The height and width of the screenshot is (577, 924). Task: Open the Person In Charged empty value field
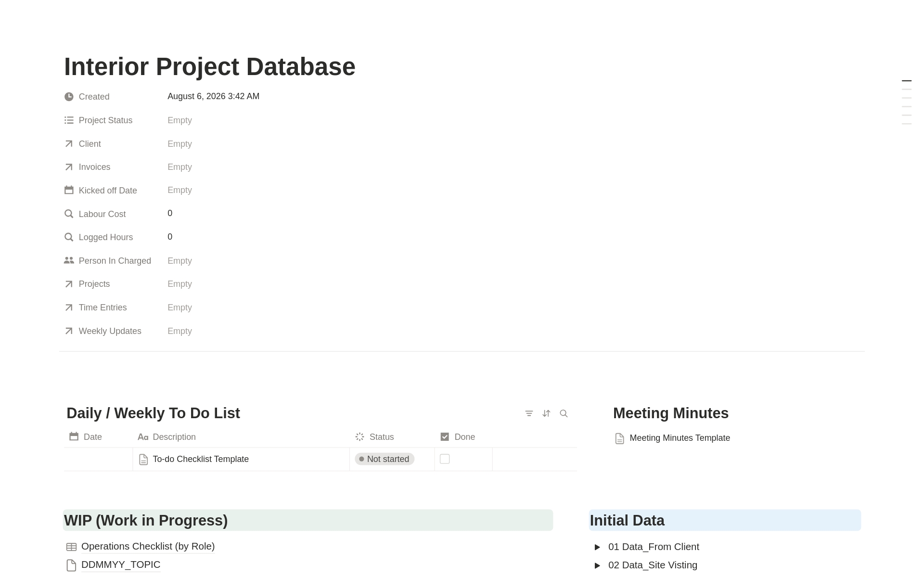180,261
